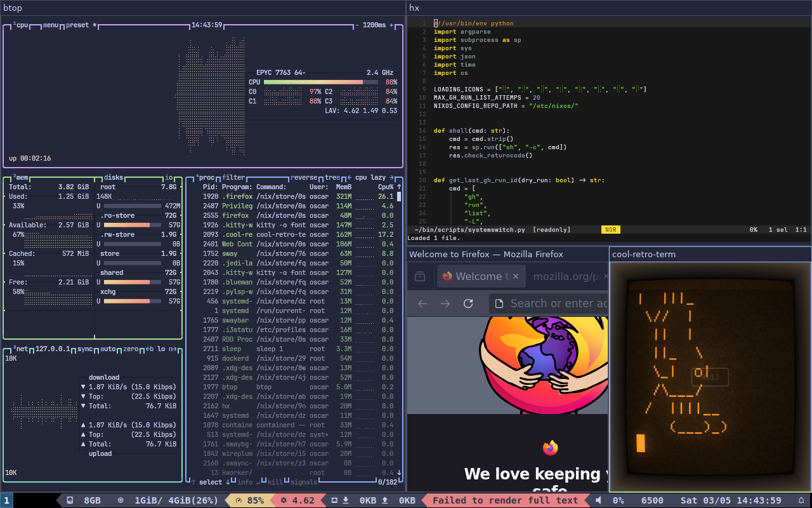Click kill in btop proc footer

click(275, 482)
